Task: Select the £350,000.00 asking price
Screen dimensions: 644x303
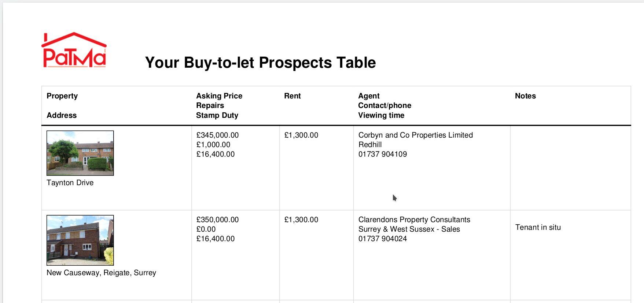Action: pos(217,220)
